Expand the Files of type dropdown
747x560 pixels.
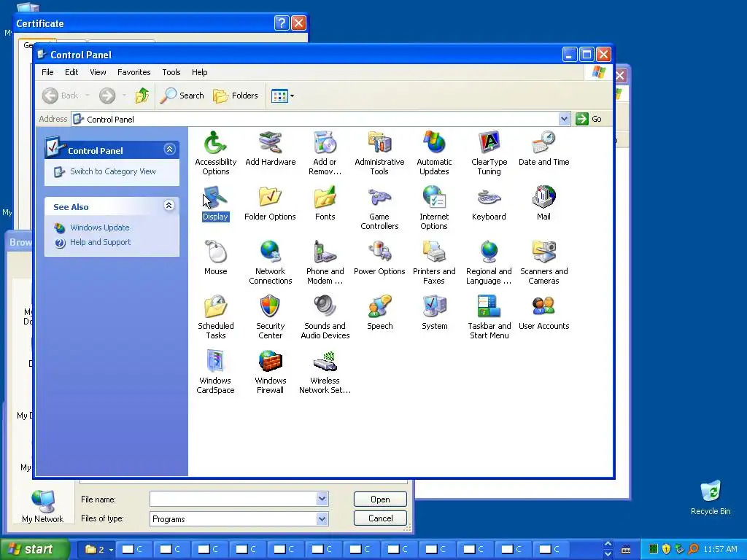[x=322, y=518]
